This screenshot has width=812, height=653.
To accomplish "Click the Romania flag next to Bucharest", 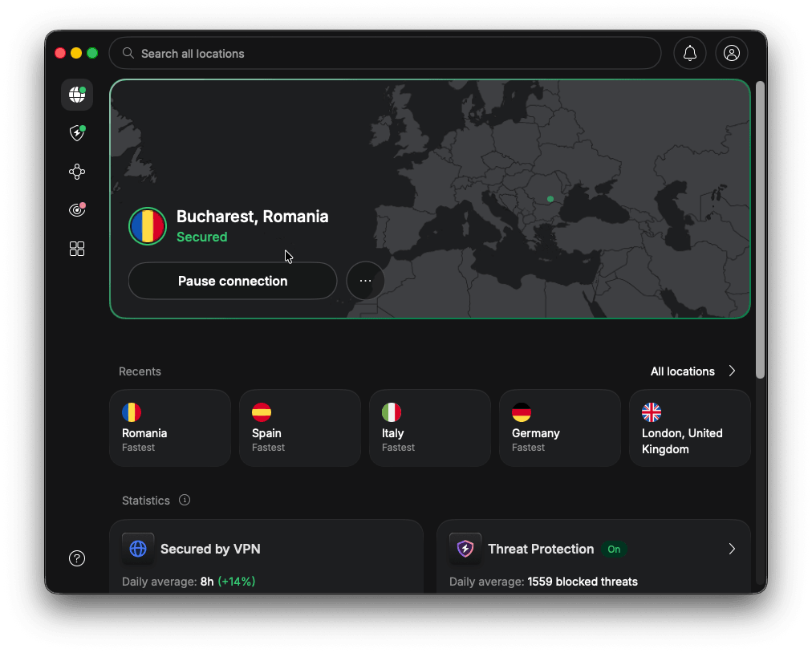I will (x=148, y=226).
